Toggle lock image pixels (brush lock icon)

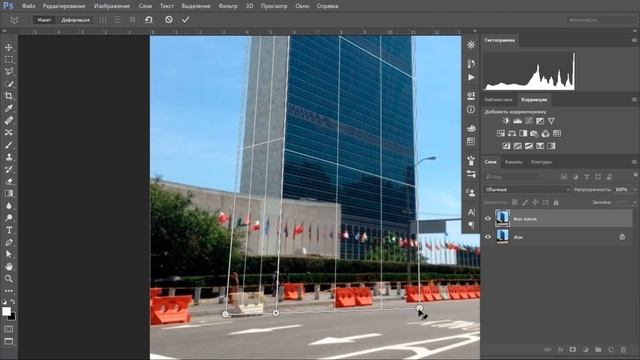(x=525, y=202)
